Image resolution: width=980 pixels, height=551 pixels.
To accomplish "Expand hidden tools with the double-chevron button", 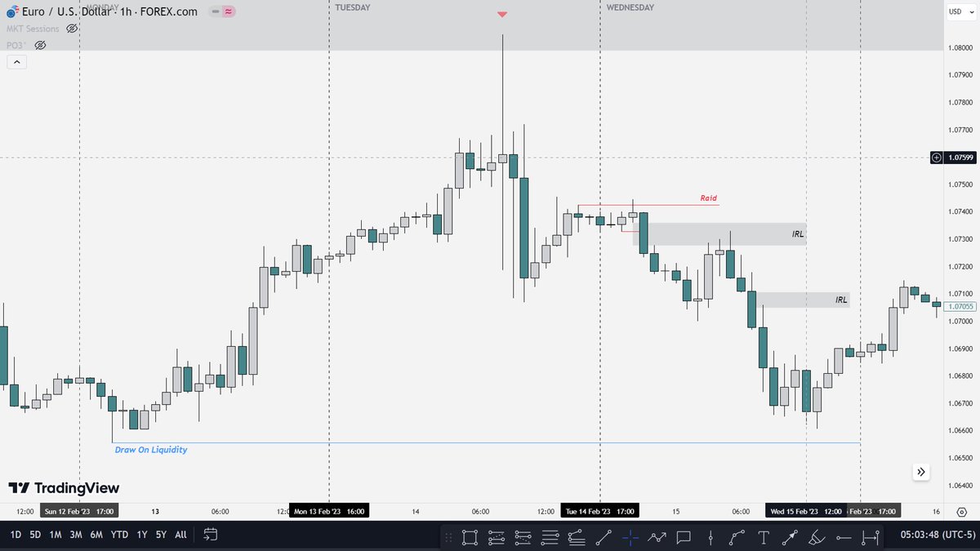I will pos(920,472).
